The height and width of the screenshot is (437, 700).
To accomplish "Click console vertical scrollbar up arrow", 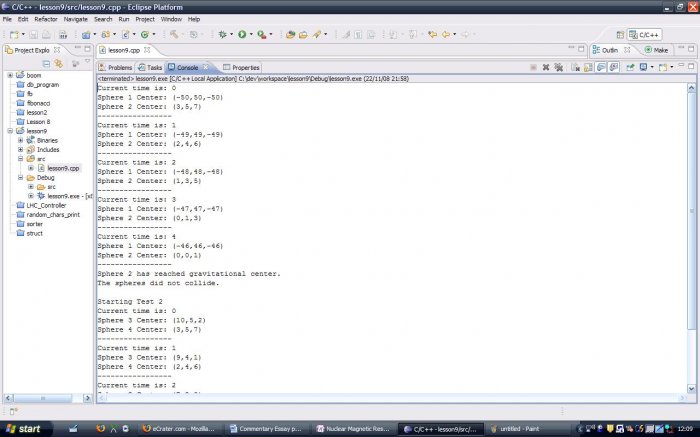I will tap(691, 88).
